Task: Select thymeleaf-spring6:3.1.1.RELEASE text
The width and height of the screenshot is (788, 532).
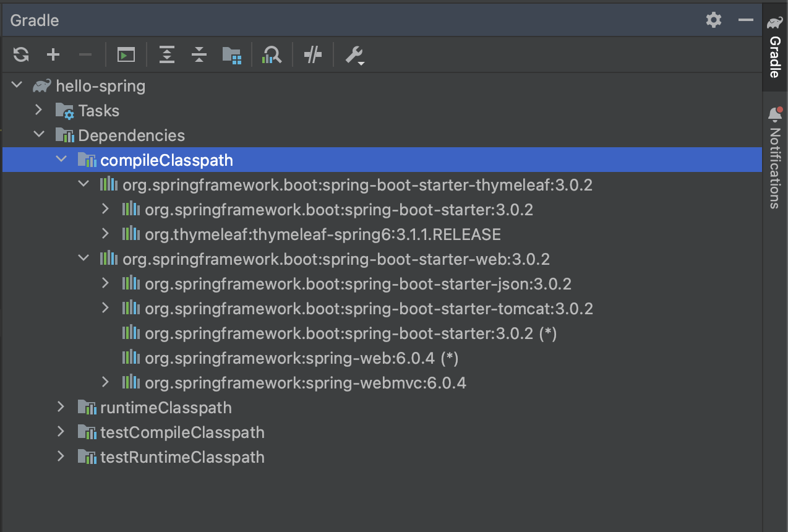Action: pos(323,234)
